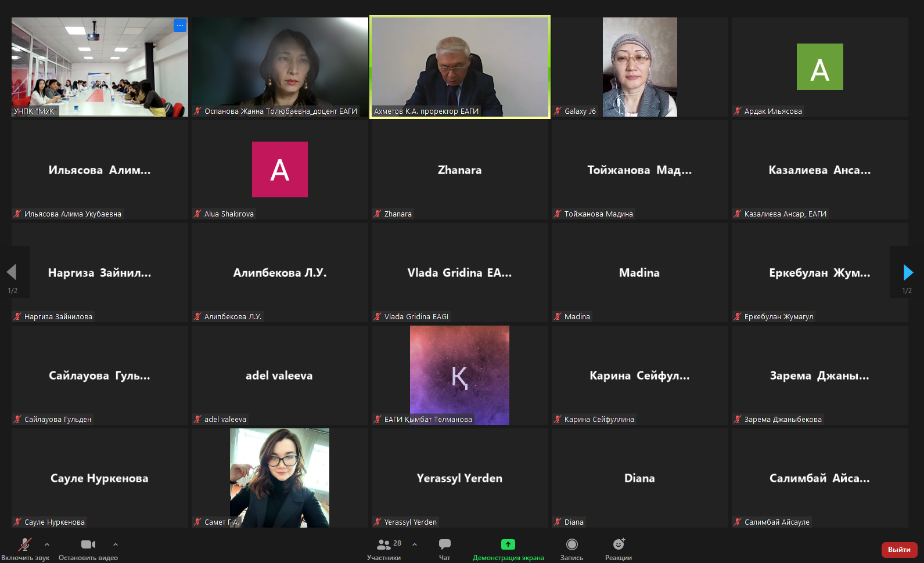
Task: Click the Galaxy J6 participant name label
Action: point(580,111)
